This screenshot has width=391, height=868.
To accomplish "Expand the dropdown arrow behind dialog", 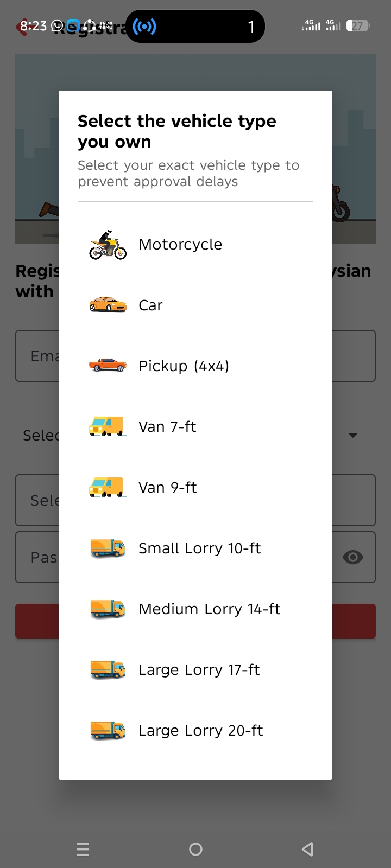I will pyautogui.click(x=353, y=435).
